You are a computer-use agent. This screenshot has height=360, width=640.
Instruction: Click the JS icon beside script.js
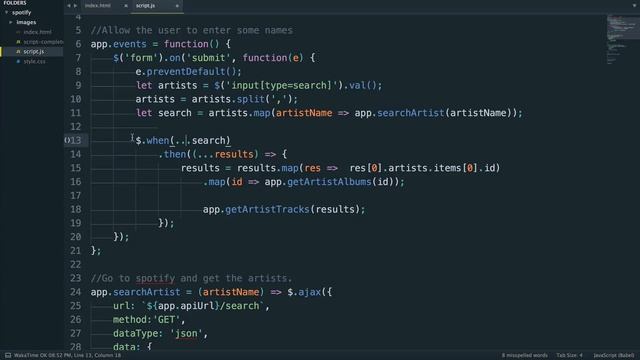(x=18, y=52)
